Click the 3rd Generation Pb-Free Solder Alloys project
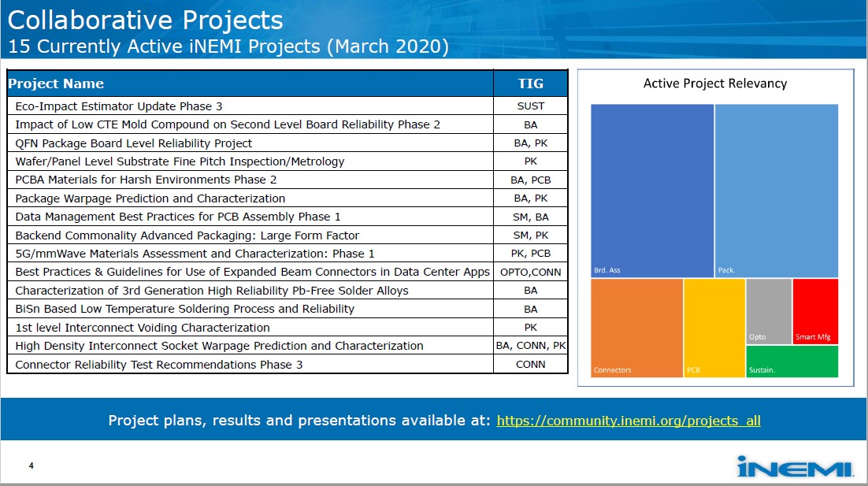Image resolution: width=868 pixels, height=486 pixels. tap(212, 291)
